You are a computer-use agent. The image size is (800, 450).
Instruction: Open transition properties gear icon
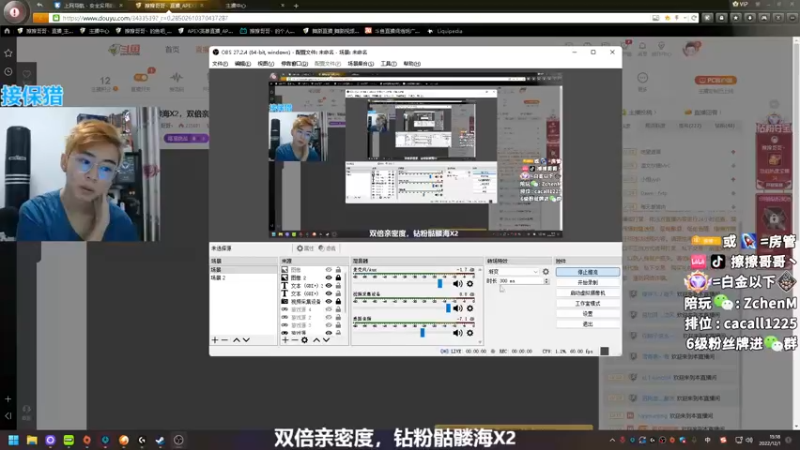point(545,271)
